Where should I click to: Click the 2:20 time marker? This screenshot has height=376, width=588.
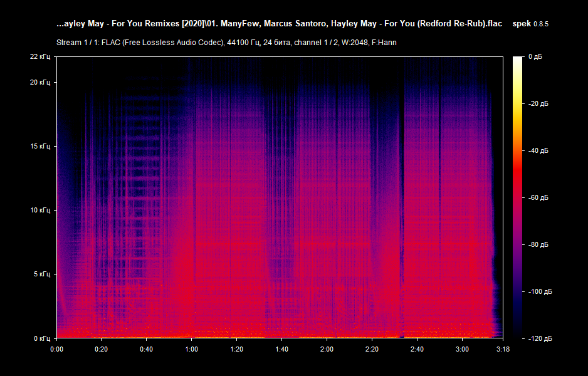[372, 351]
